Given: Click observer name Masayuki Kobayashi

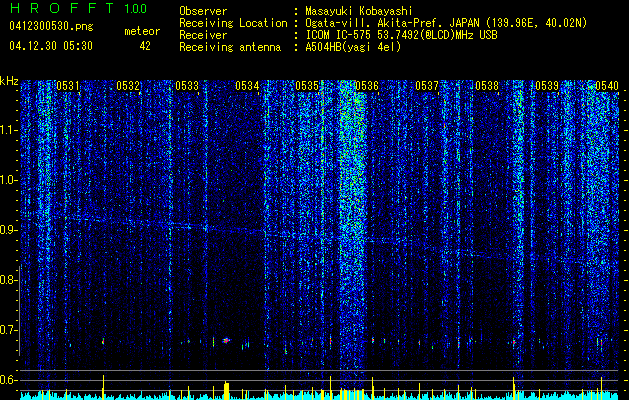Looking at the screenshot, I should (359, 12).
